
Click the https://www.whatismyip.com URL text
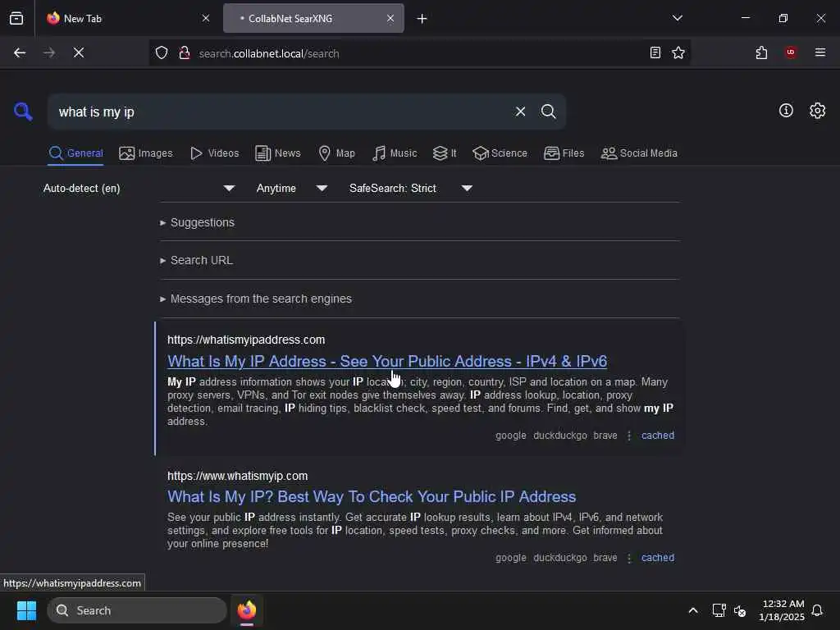237,476
